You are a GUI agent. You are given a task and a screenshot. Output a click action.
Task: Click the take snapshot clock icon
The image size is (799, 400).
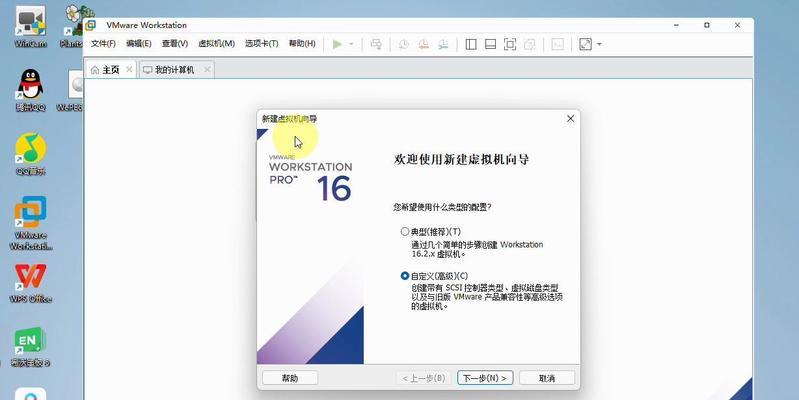(404, 44)
